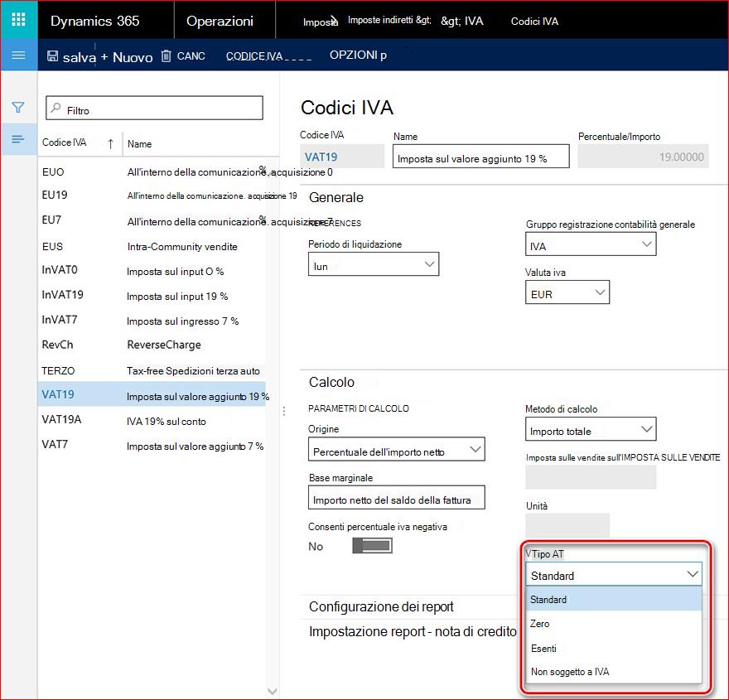The width and height of the screenshot is (729, 700).
Task: Click Dynamics 365 title link
Action: pos(94,21)
